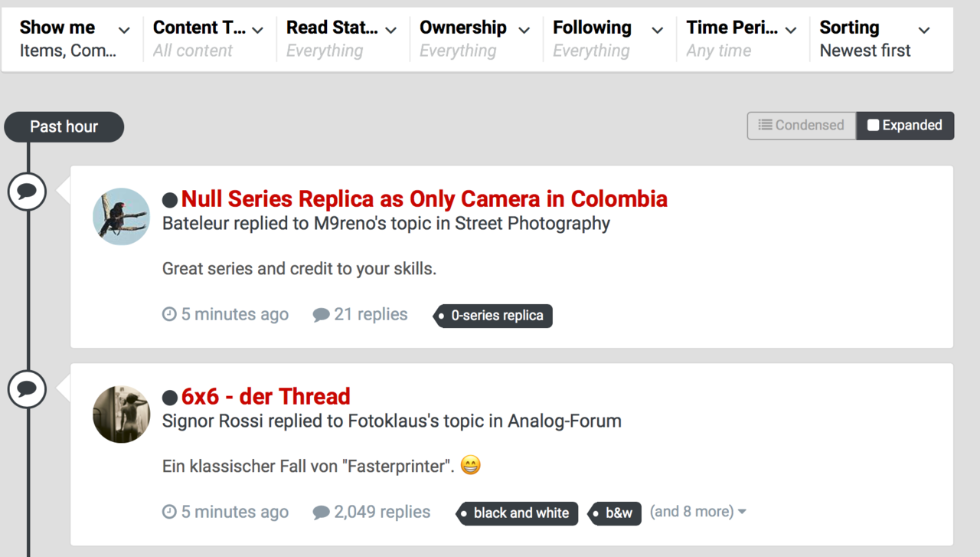Click the speech bubble timeline icon beside Null Series topic
This screenshot has width=980, height=557.
[x=27, y=192]
